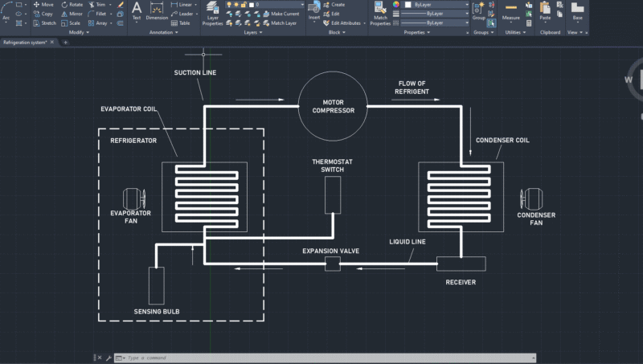Open the object color ByLayer dropdown
The width and height of the screenshot is (643, 364).
point(436,5)
